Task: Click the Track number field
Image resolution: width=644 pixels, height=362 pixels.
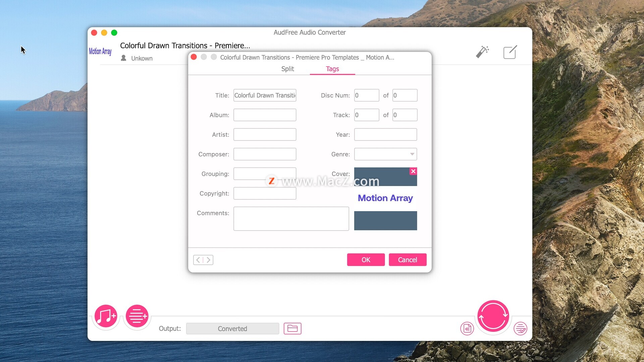Action: [367, 115]
